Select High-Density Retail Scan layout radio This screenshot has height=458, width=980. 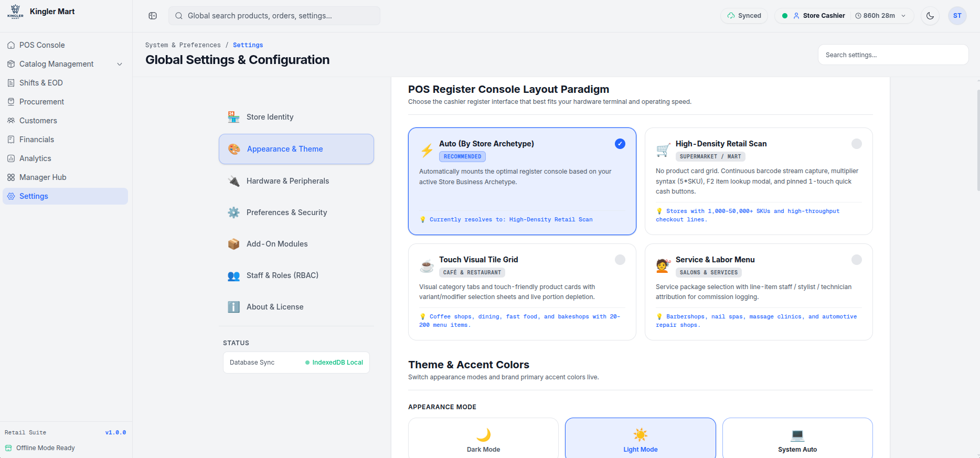click(x=857, y=144)
